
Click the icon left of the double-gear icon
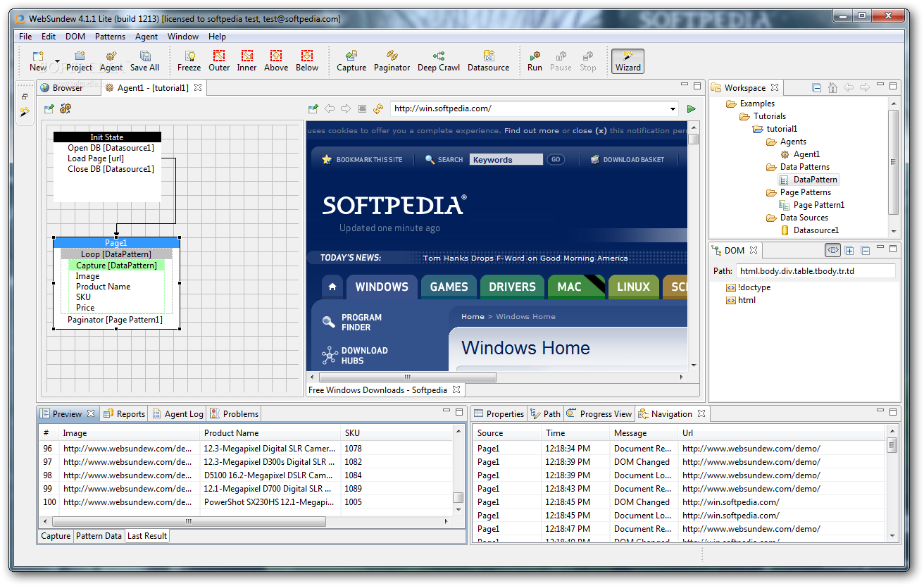49,108
